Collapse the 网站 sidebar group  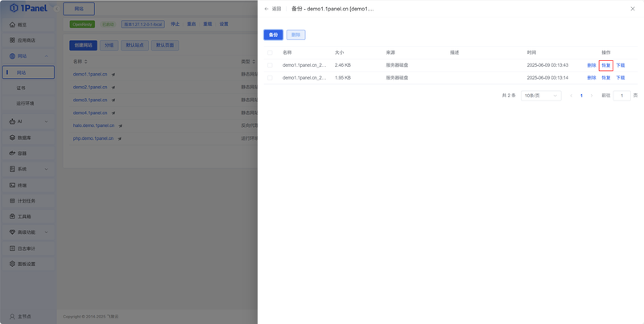tap(46, 56)
